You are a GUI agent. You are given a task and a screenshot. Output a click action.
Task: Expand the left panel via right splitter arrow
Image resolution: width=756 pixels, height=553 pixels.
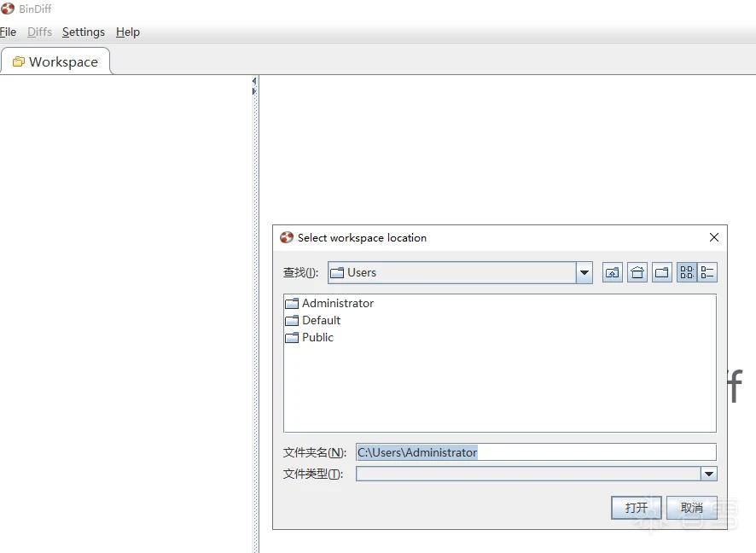click(254, 90)
